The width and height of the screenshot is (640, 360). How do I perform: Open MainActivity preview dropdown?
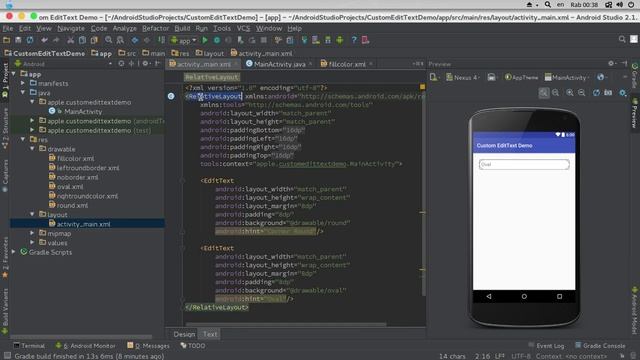point(567,77)
